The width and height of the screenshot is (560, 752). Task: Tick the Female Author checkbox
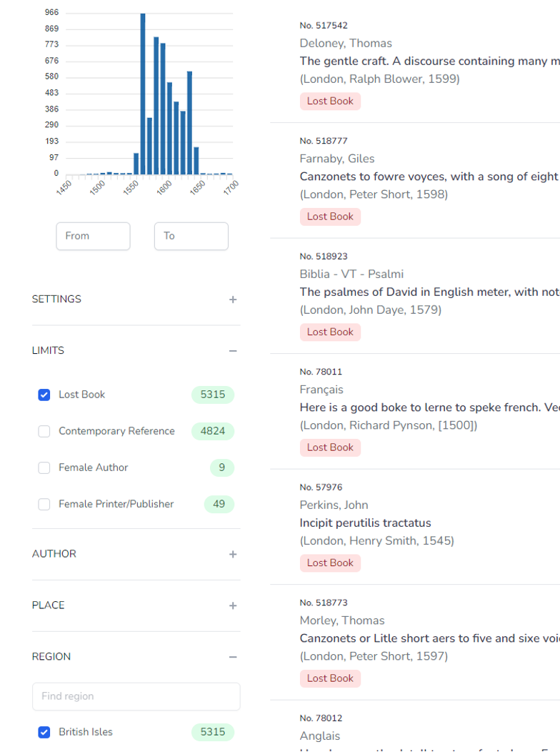pos(44,467)
